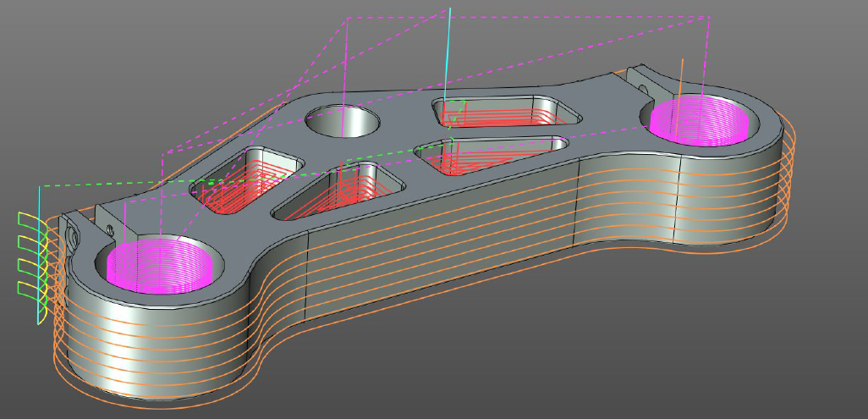Select the small hole on the right clamp tab

(x=643, y=88)
